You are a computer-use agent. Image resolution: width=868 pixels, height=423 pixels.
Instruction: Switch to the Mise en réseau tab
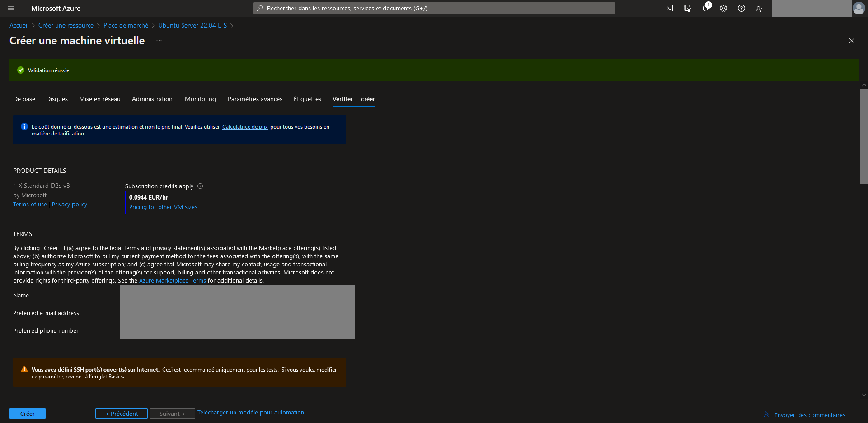(x=100, y=99)
